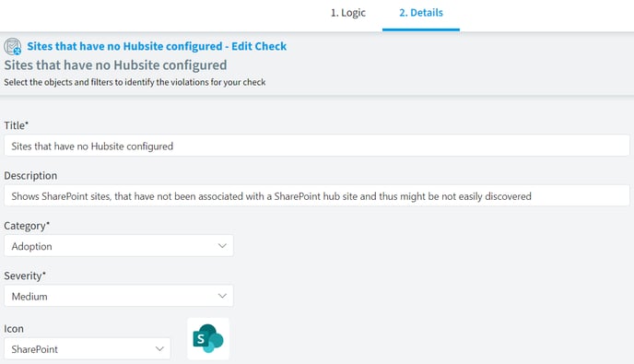Click the blue Edit Check header link
634x364 pixels.
157,46
